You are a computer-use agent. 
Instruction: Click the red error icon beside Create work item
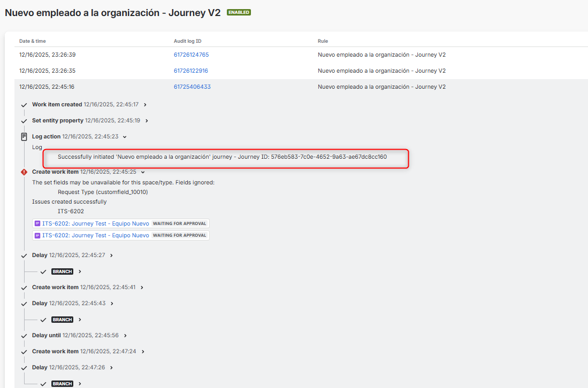24,172
